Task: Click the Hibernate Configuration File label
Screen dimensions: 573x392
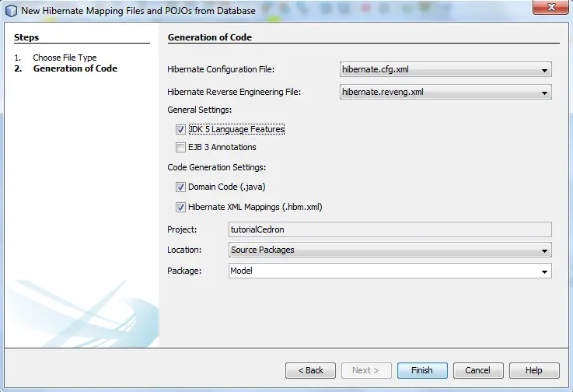Action: 221,69
